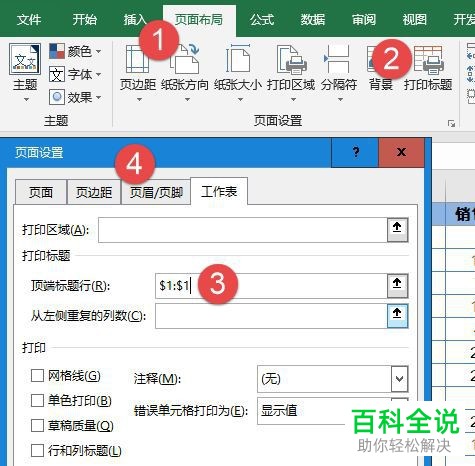Enable Black and white (单色打印) checkbox
Image resolution: width=475 pixels, height=466 pixels.
pyautogui.click(x=37, y=400)
